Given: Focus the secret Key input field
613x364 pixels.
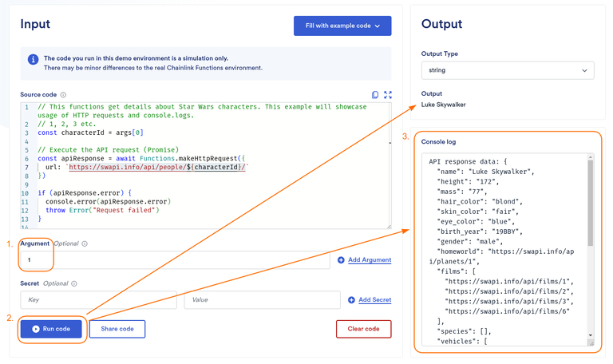Looking at the screenshot, I should (x=98, y=300).
